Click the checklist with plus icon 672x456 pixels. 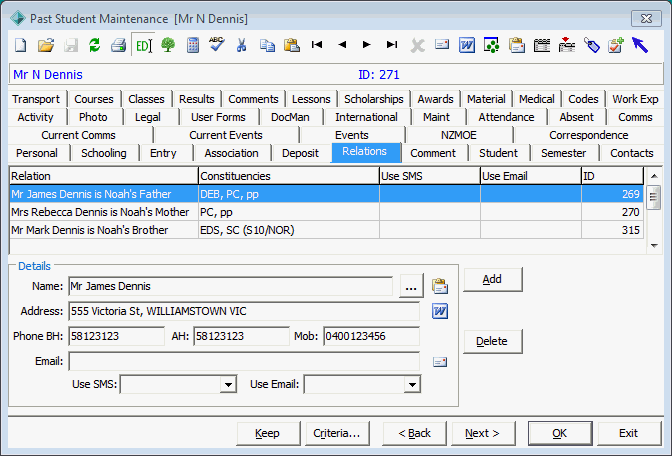point(616,45)
